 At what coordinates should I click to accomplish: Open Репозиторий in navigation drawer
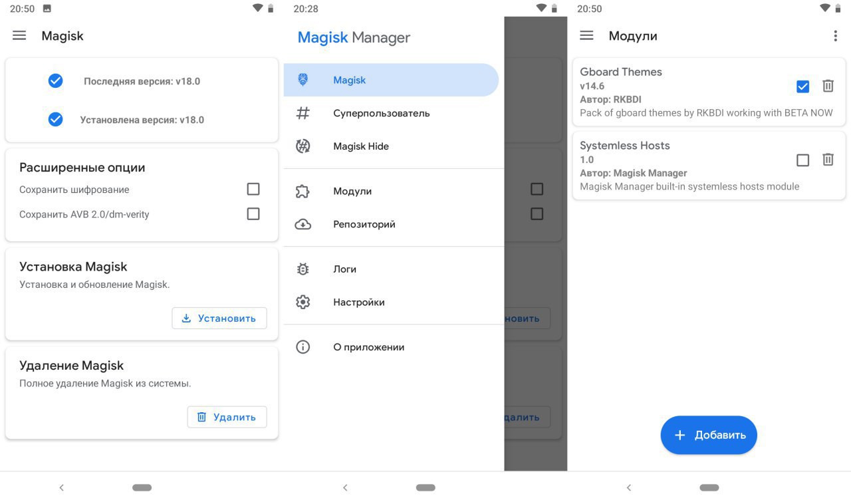(394, 224)
